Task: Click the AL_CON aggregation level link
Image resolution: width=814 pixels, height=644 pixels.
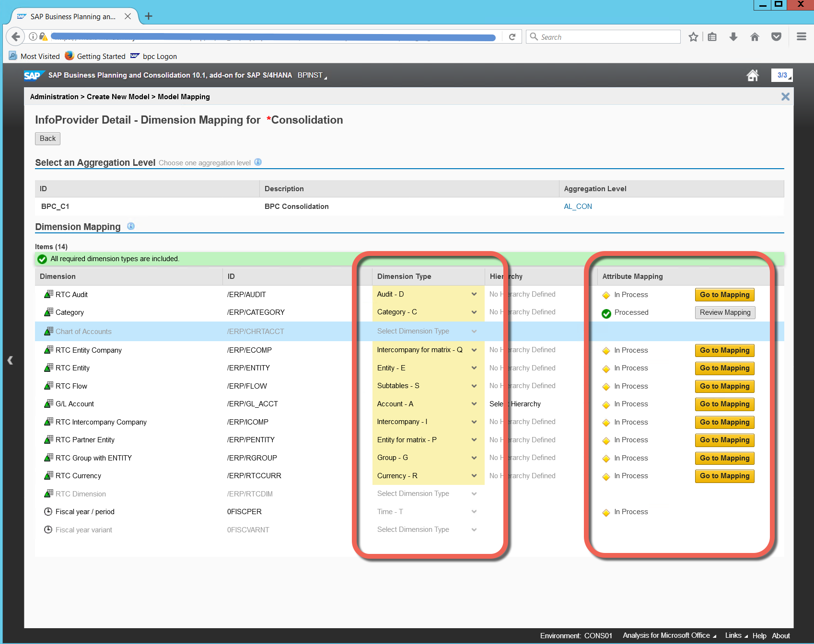Action: (578, 207)
